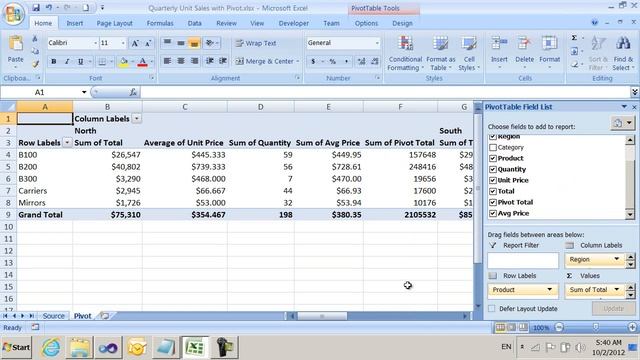Click Insert cells icon
This screenshot has width=640, height=360.
[x=499, y=43]
